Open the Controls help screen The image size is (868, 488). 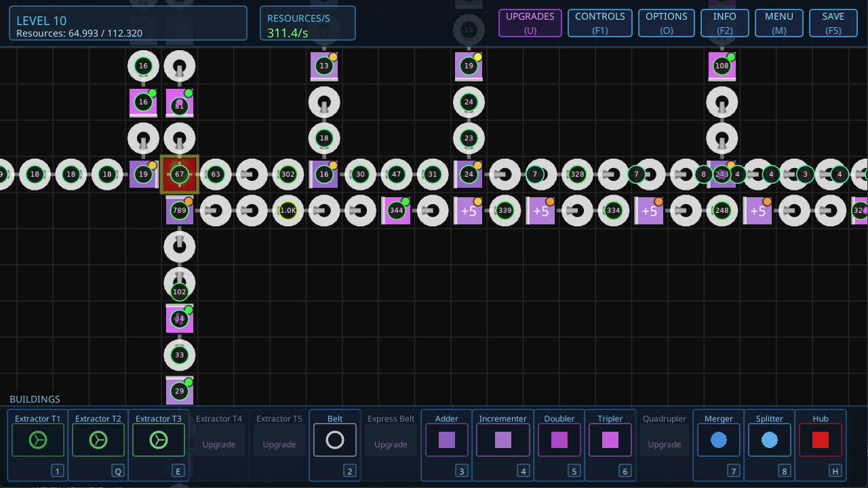pyautogui.click(x=600, y=23)
